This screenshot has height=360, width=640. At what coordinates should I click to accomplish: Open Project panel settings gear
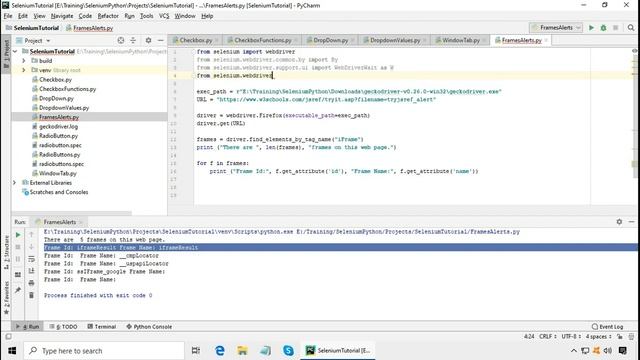148,40
